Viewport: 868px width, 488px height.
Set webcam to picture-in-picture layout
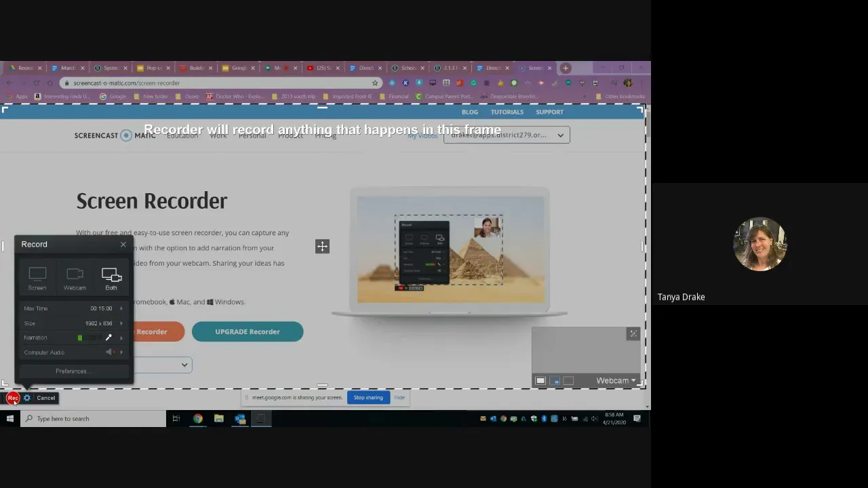point(555,381)
